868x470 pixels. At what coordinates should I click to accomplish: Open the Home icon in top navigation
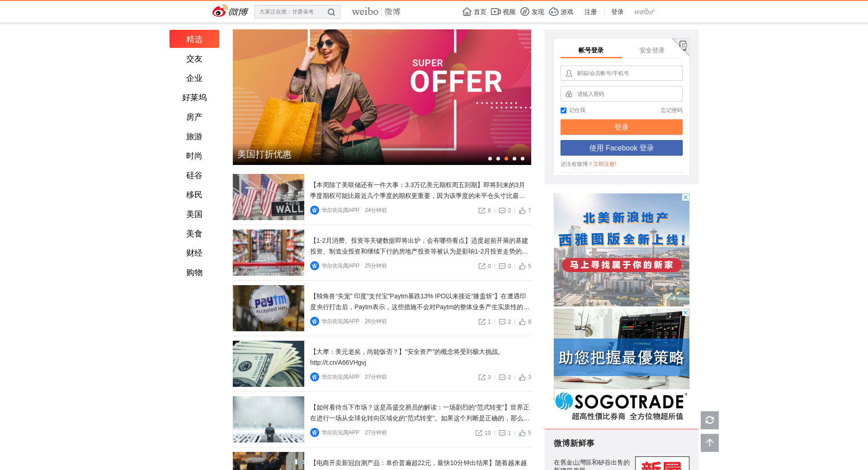[467, 12]
